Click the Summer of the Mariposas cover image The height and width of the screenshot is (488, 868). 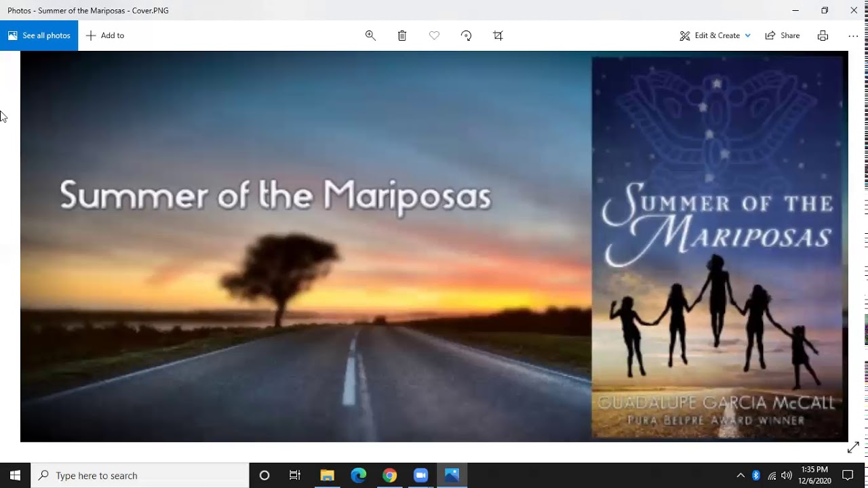click(x=434, y=247)
